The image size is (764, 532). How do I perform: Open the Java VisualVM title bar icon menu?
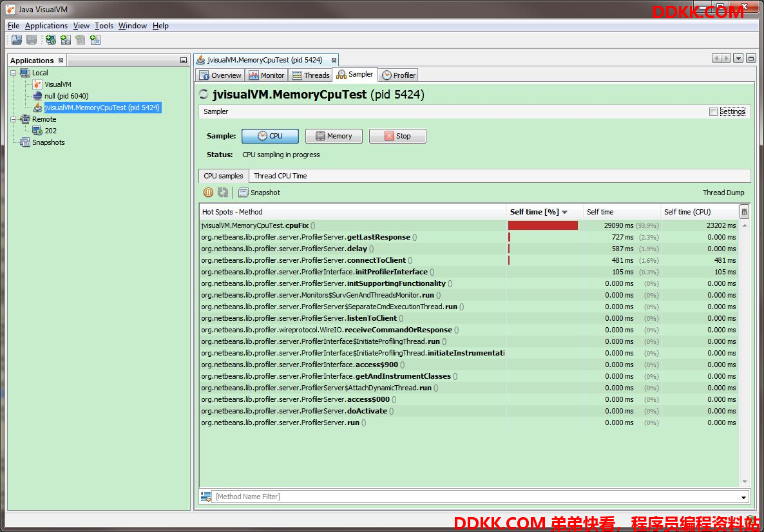(x=10, y=9)
